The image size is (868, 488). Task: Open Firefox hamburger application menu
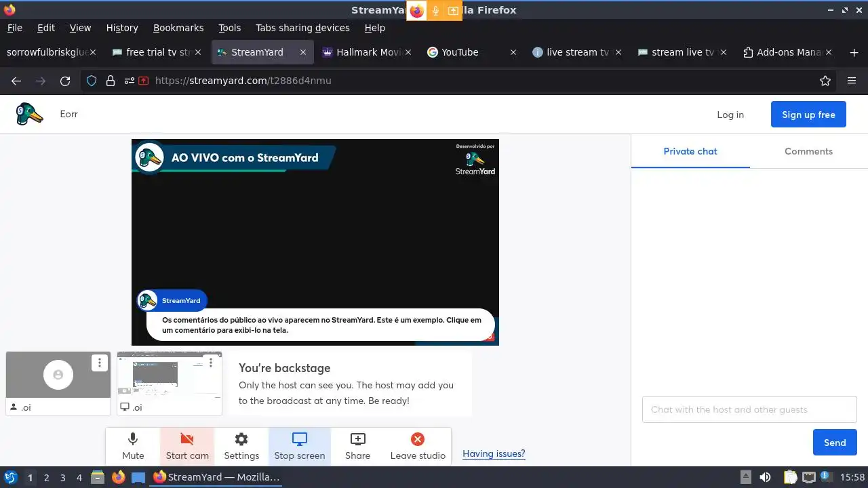tap(852, 81)
